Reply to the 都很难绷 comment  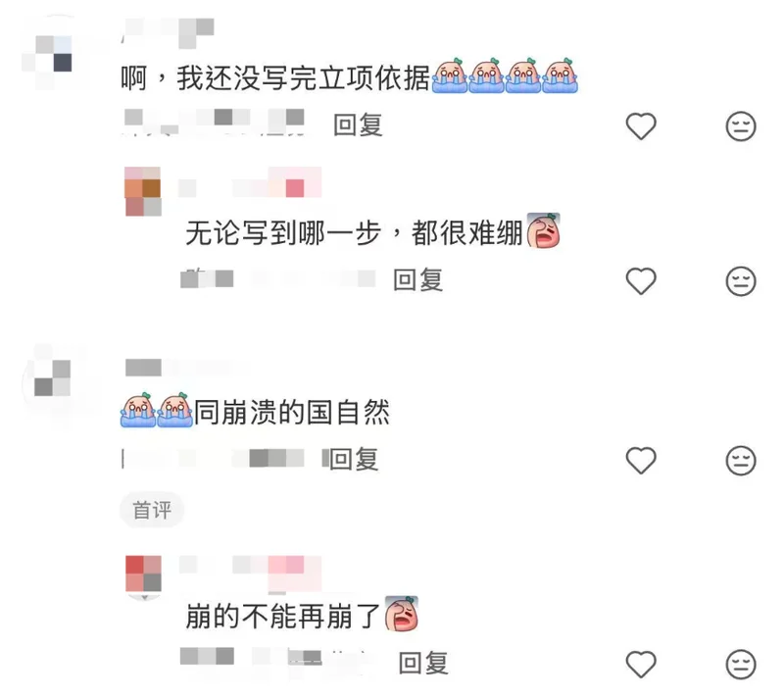(x=418, y=279)
